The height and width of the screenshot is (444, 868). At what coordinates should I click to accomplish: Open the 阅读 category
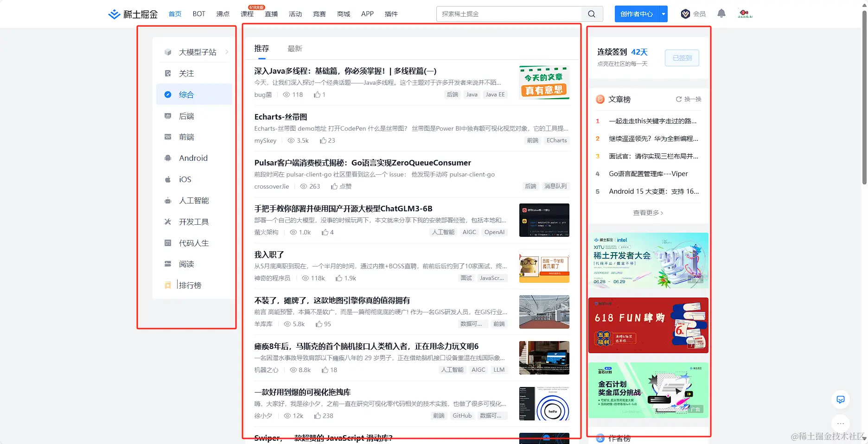tap(186, 264)
